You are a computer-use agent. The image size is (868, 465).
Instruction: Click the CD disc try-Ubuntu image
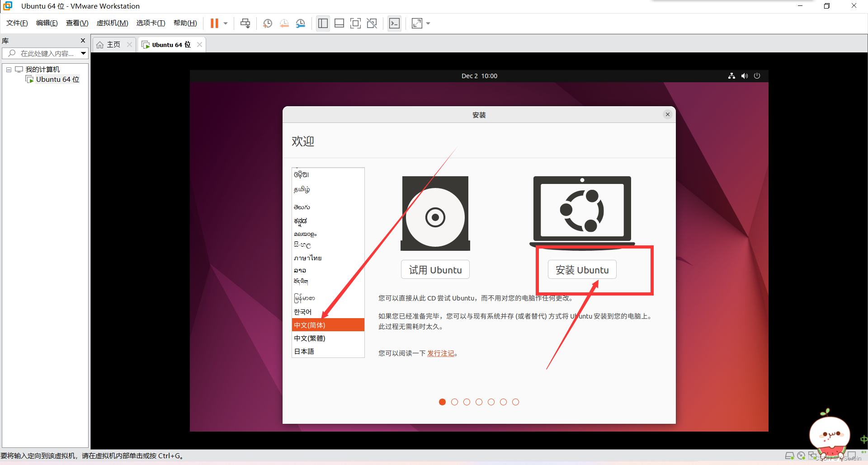coord(435,213)
